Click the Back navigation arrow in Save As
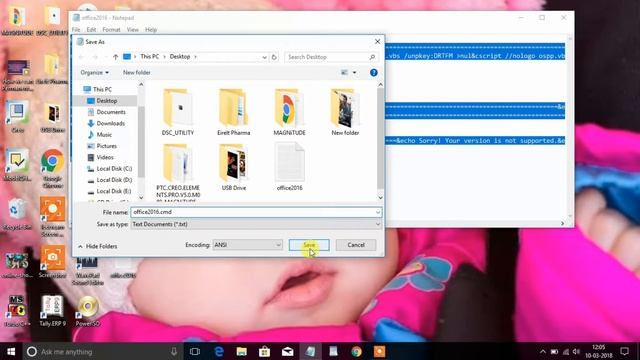The width and height of the screenshot is (640, 360). (81, 57)
